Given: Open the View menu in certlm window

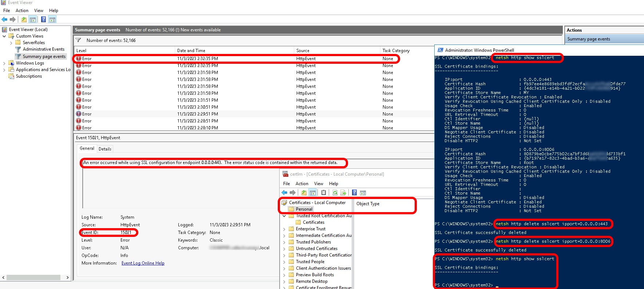Looking at the screenshot, I should tap(319, 184).
